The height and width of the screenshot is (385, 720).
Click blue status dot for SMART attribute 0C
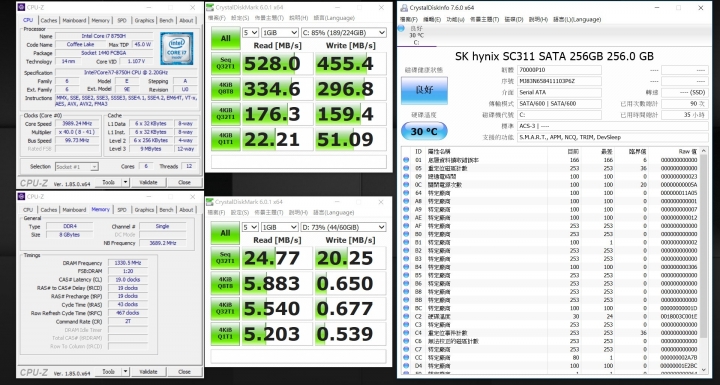click(x=406, y=185)
